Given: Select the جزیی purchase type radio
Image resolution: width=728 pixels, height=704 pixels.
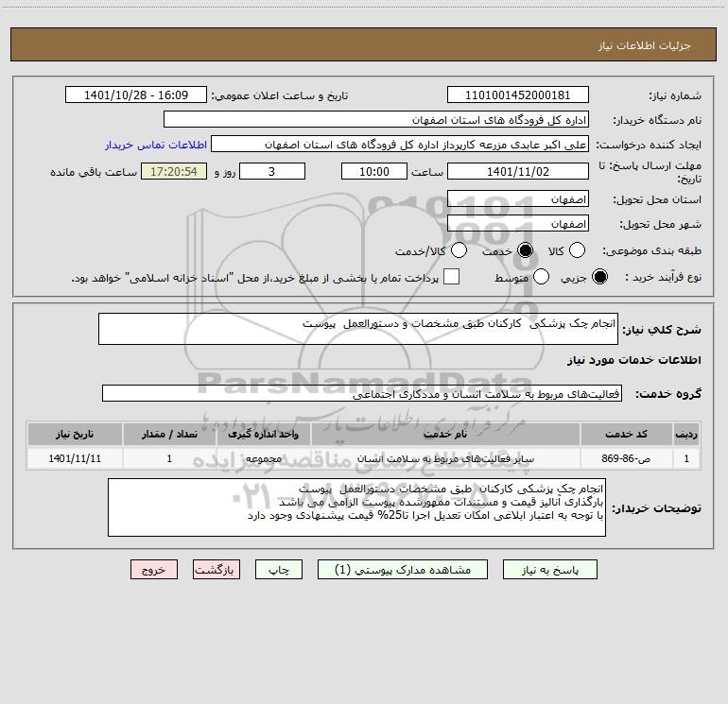Looking at the screenshot, I should coord(599,277).
